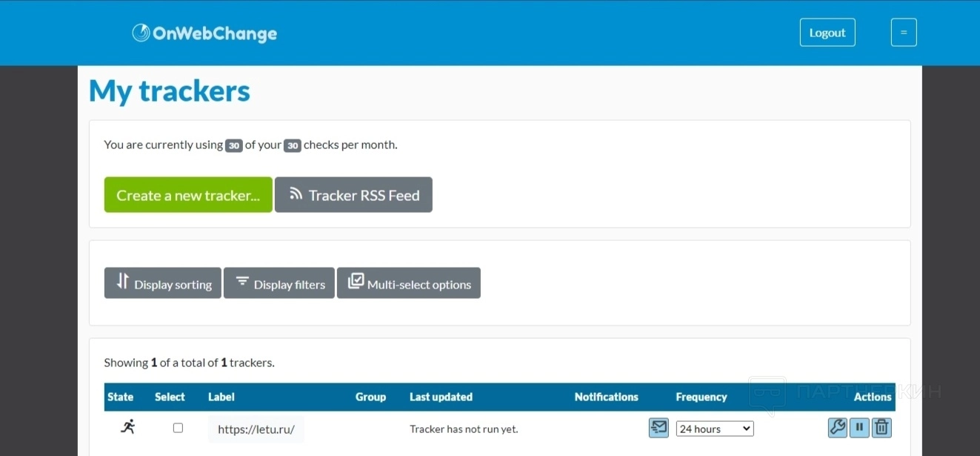980x456 pixels.
Task: Click the Frequency column header
Action: tap(701, 397)
